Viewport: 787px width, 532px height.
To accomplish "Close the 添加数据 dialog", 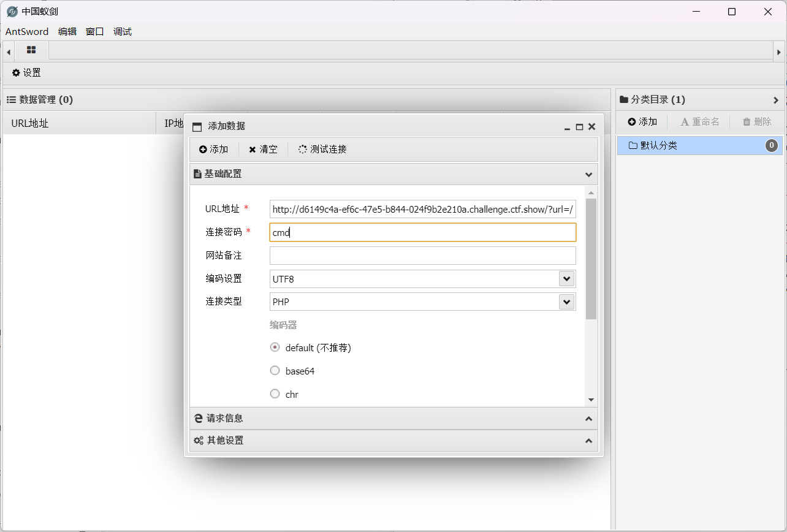I will (591, 127).
